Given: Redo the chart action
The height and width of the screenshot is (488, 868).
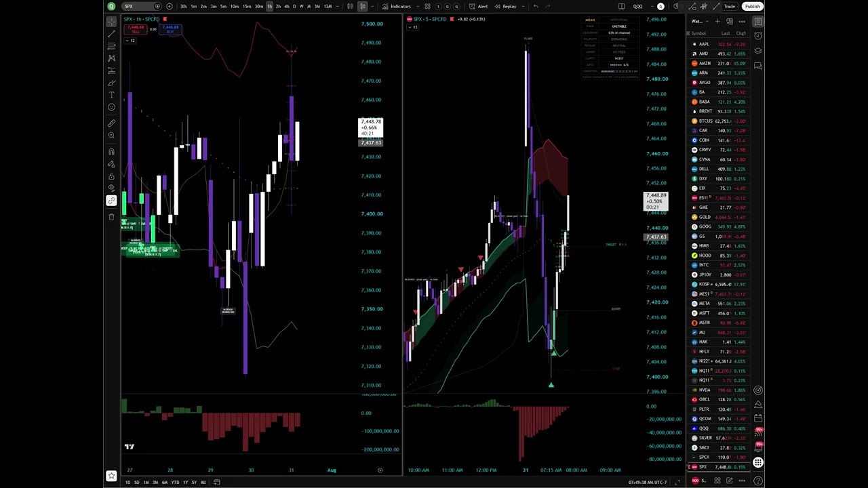Looking at the screenshot, I should (548, 6).
